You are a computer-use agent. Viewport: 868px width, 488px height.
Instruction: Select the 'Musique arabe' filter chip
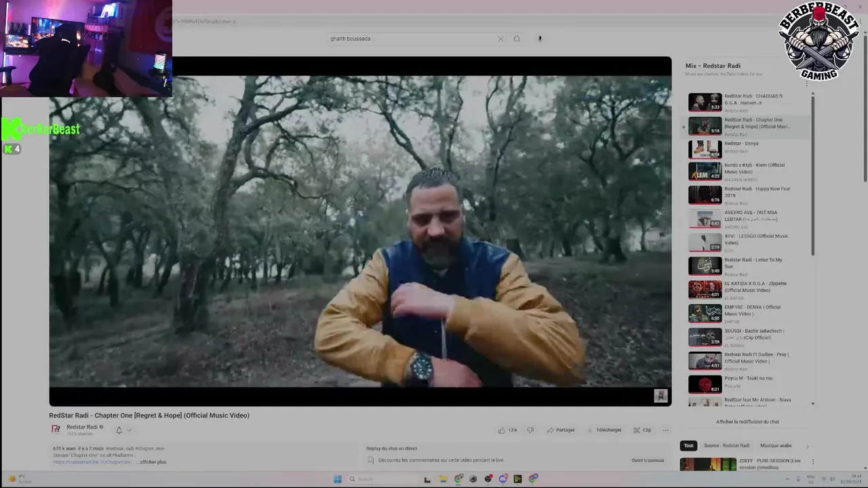point(776,445)
